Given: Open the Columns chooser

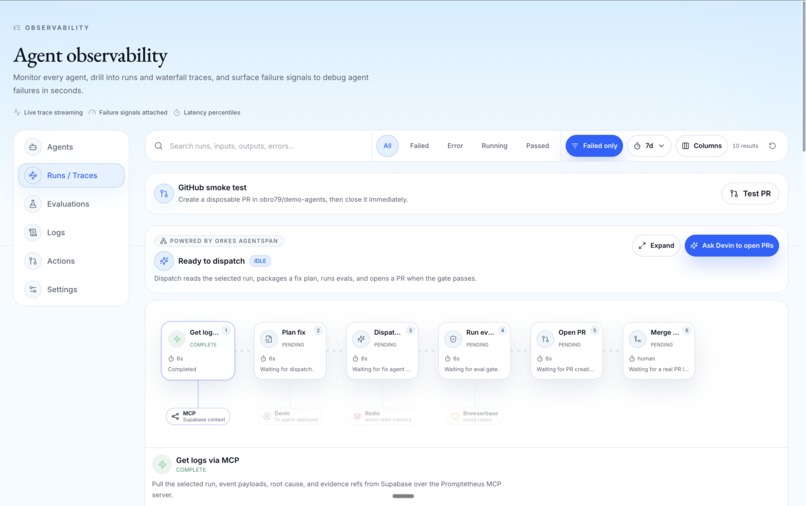Looking at the screenshot, I should [x=702, y=146].
